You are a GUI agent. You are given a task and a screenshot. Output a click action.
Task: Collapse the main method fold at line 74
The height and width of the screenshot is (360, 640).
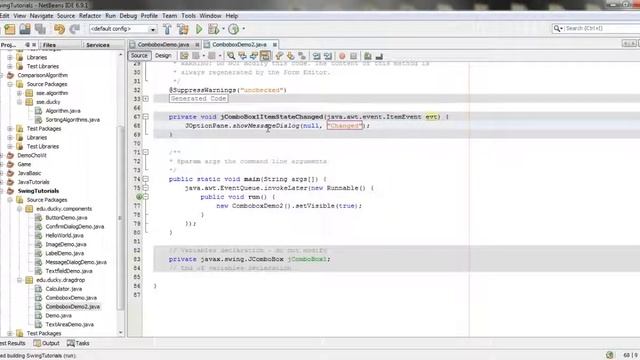point(146,179)
